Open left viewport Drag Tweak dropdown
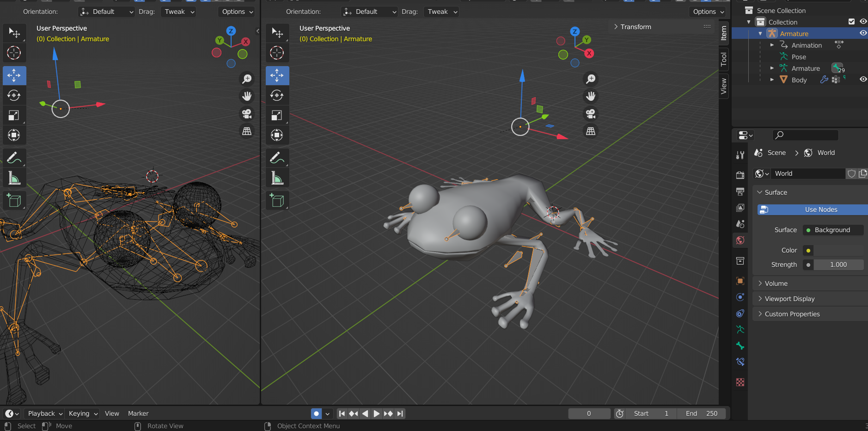Viewport: 868px width, 431px height. (x=179, y=12)
